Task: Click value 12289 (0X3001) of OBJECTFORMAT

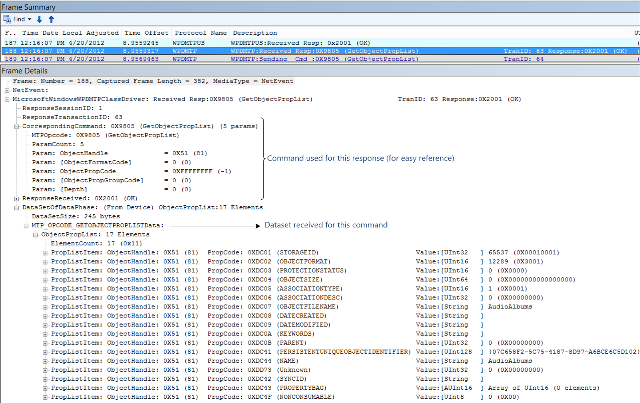Action: click(x=516, y=262)
